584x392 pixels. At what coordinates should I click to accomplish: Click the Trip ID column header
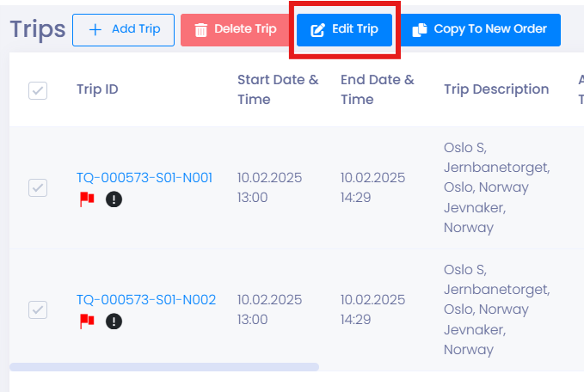[97, 89]
